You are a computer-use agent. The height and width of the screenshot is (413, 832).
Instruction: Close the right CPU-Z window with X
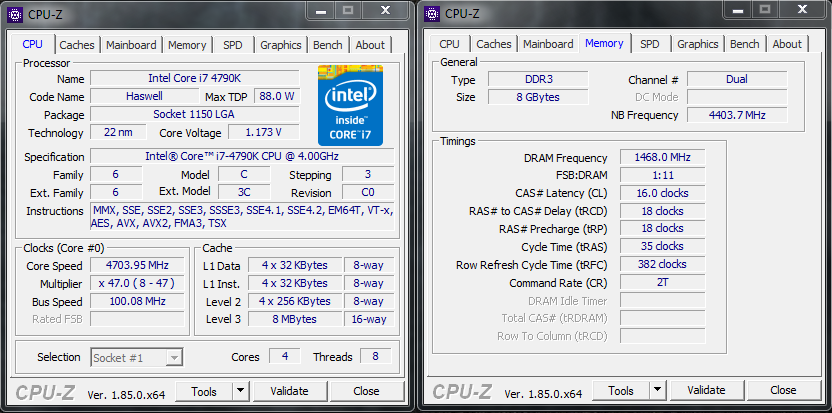(803, 9)
